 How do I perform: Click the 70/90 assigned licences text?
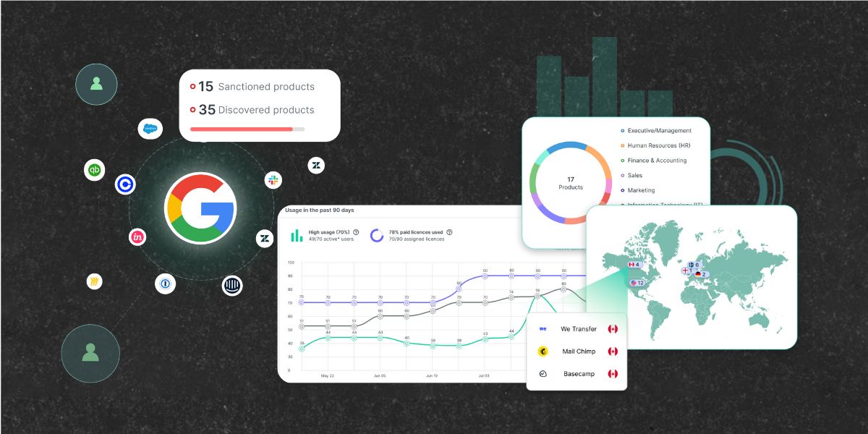tap(416, 239)
